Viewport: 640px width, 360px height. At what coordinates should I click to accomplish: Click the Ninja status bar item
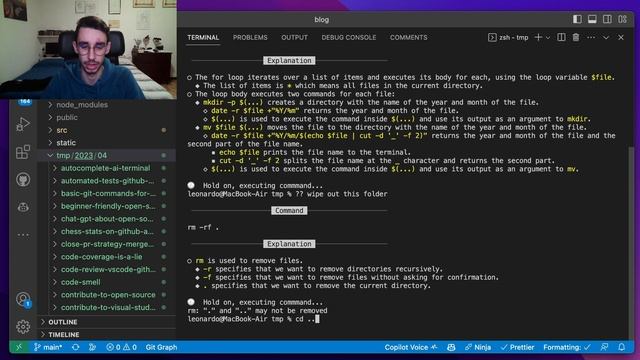coord(478,347)
